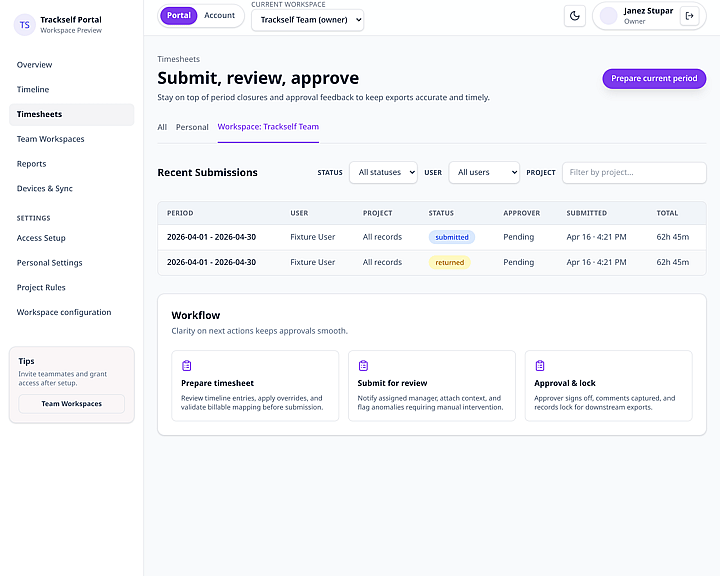Click the Filter by project input
This screenshot has height=576, width=720.
coord(634,173)
